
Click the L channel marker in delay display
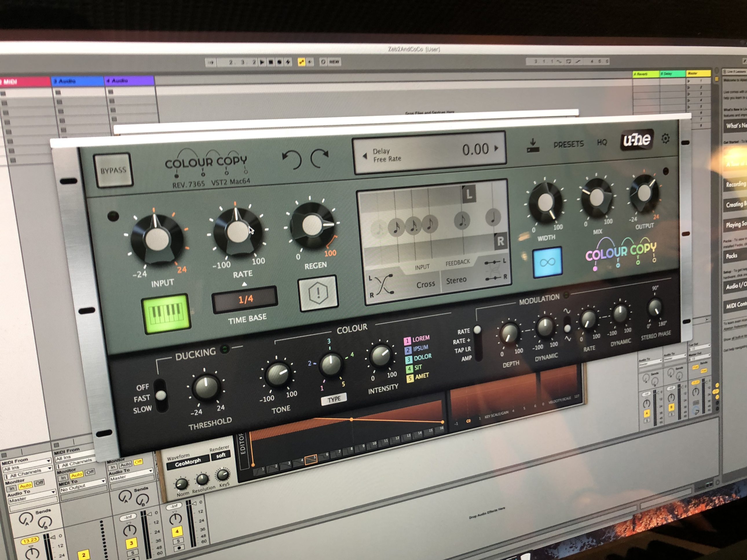point(469,194)
